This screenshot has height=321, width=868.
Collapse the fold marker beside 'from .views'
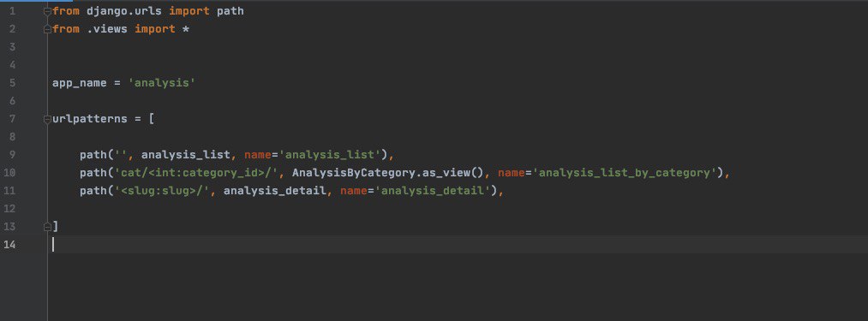pos(48,29)
